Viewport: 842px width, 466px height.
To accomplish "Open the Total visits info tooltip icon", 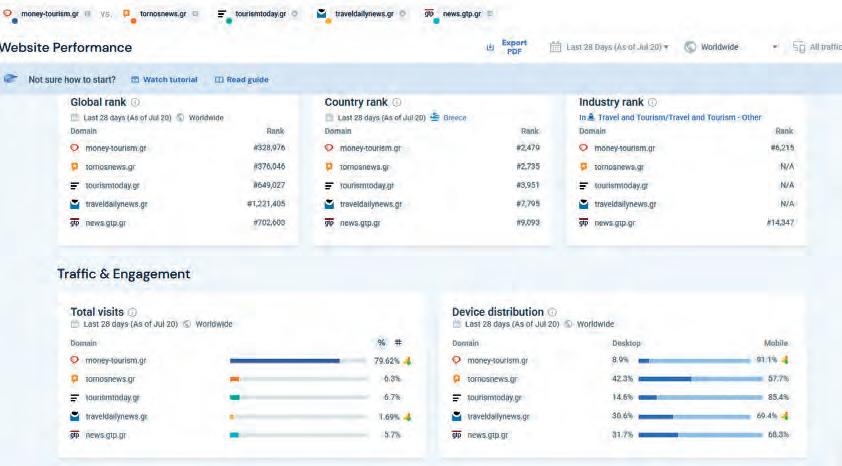I will (132, 312).
